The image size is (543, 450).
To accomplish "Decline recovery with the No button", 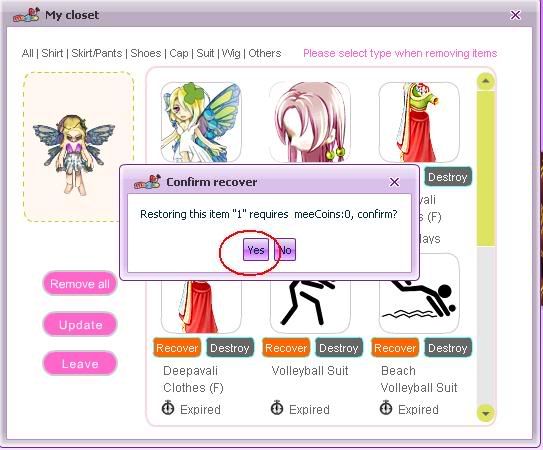I will click(285, 250).
